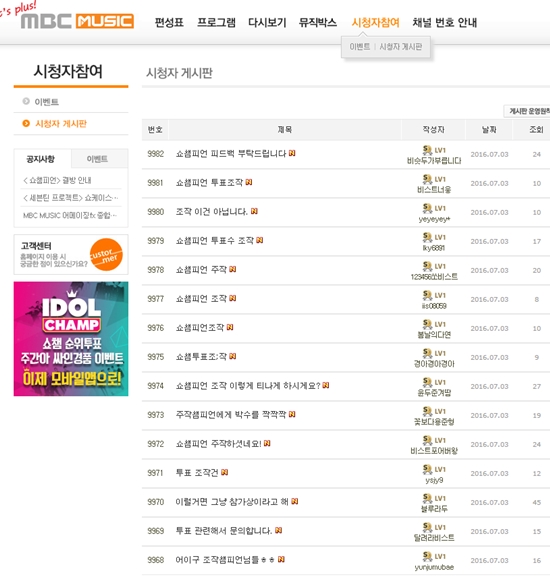Open post 쇼챔피언 피드백 부탁드립니다
The height and width of the screenshot is (583, 550).
click(x=231, y=154)
